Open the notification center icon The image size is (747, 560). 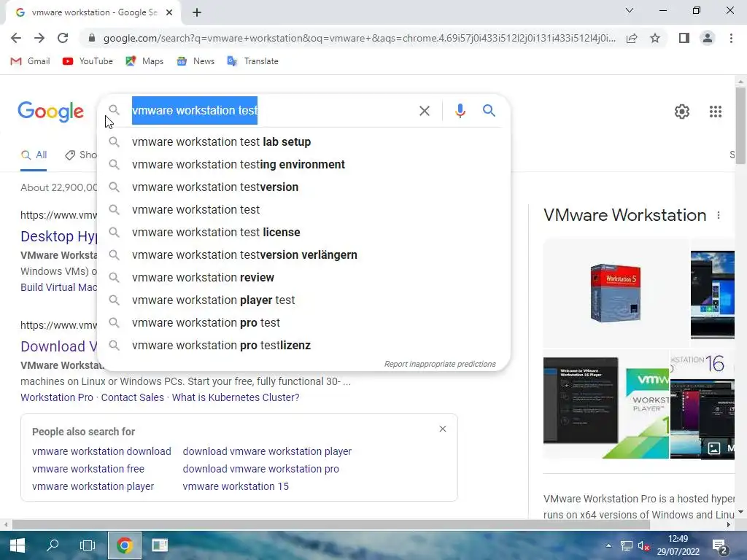coord(719,547)
